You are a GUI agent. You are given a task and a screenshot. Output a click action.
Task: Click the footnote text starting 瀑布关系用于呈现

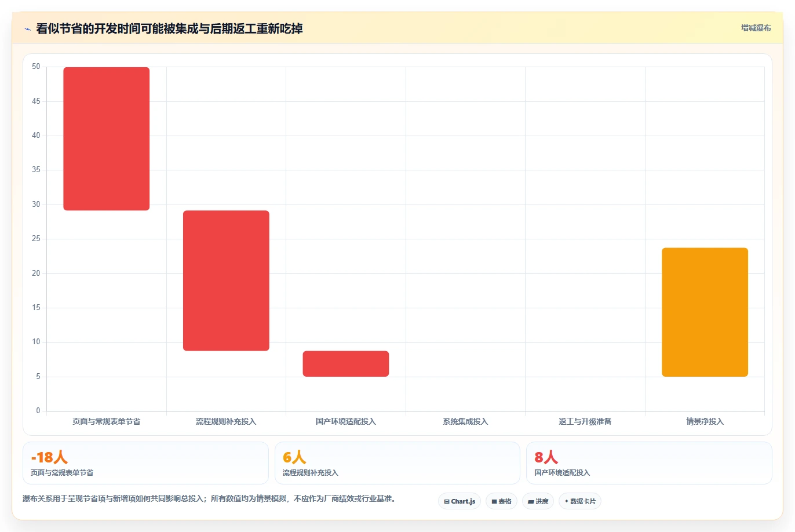[x=210, y=498]
